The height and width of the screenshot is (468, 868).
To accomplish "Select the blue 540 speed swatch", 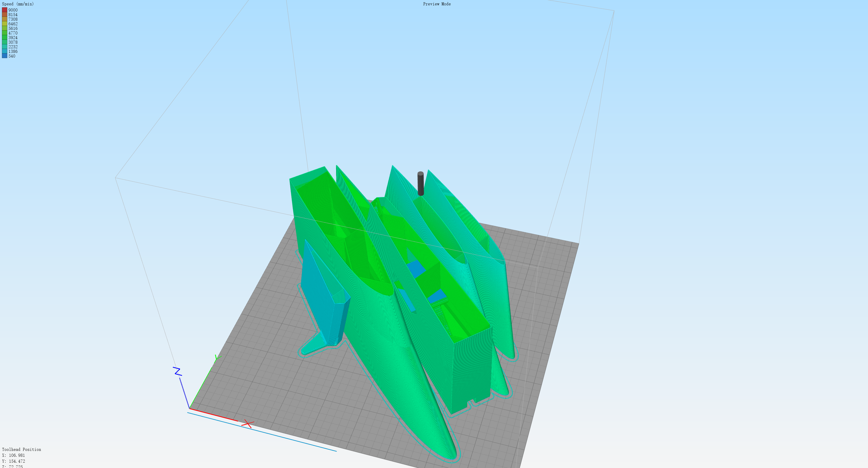I will (x=4, y=56).
